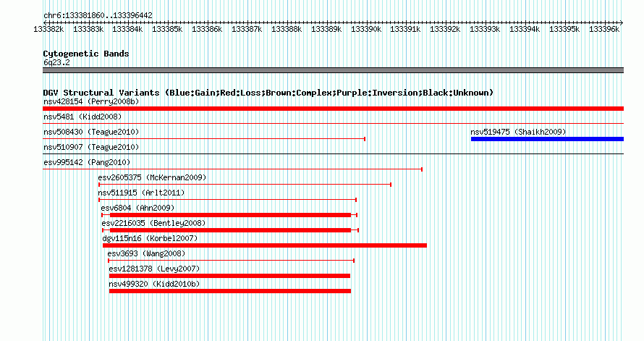The width and height of the screenshot is (644, 341).
Task: Click esv3693 (Wang2008) variant label
Action: click(x=146, y=253)
